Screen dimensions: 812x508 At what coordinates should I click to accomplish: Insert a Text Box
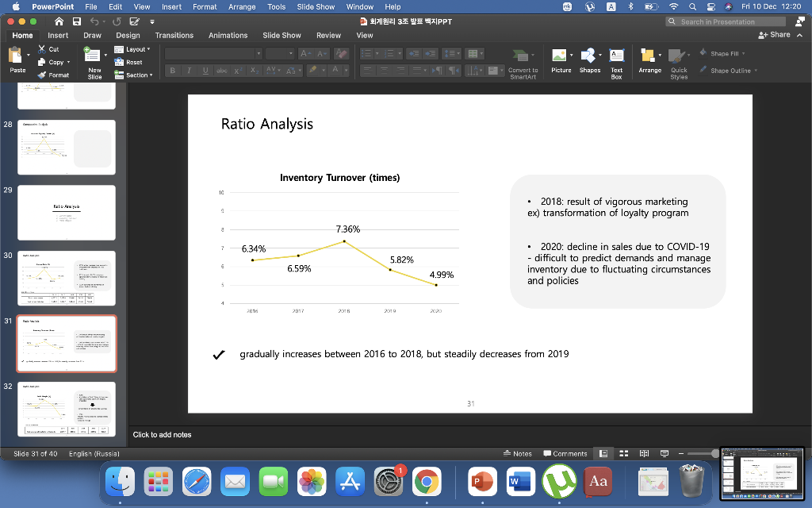tap(616, 63)
